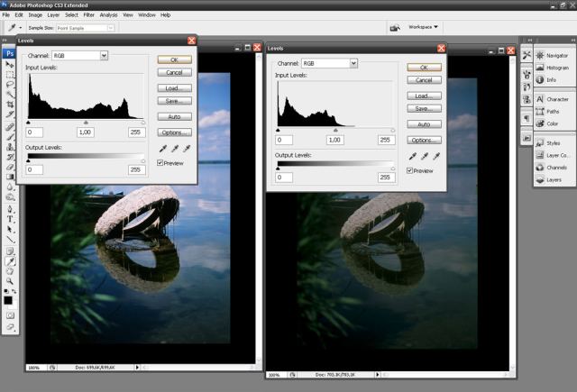Click OK in left Levels dialog

174,59
